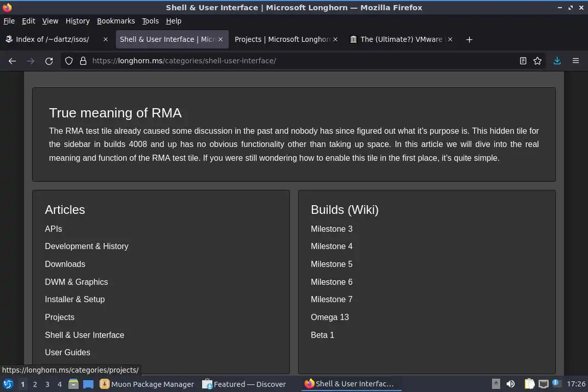Open the Firefox downloads panel
Image resolution: width=588 pixels, height=392 pixels.
pos(557,61)
